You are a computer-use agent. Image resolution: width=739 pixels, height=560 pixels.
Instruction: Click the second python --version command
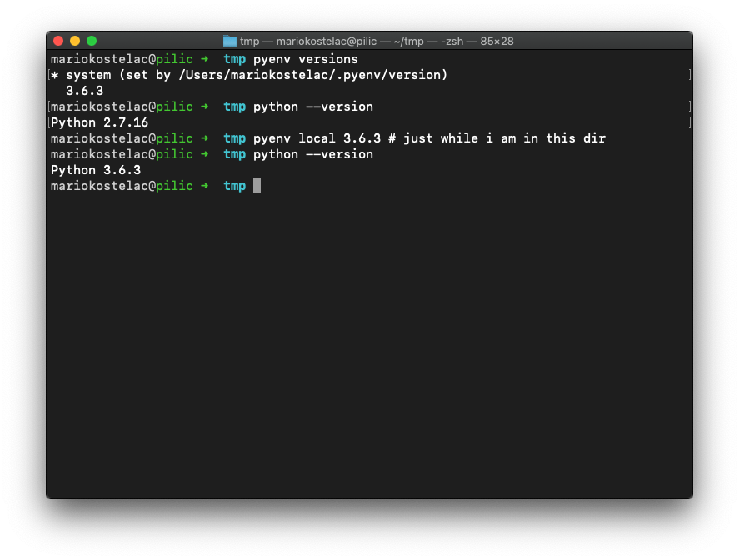pyautogui.click(x=315, y=153)
